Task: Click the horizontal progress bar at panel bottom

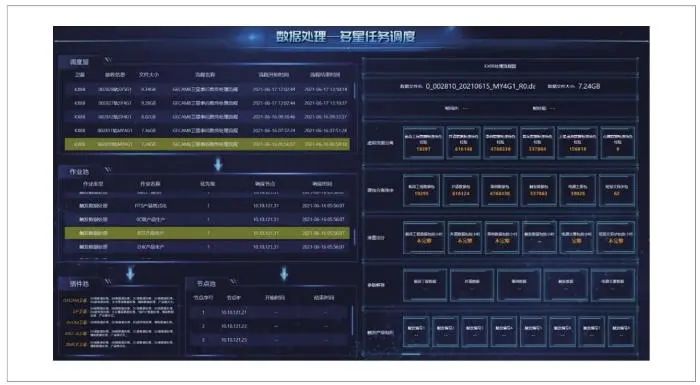Action: coord(411,354)
